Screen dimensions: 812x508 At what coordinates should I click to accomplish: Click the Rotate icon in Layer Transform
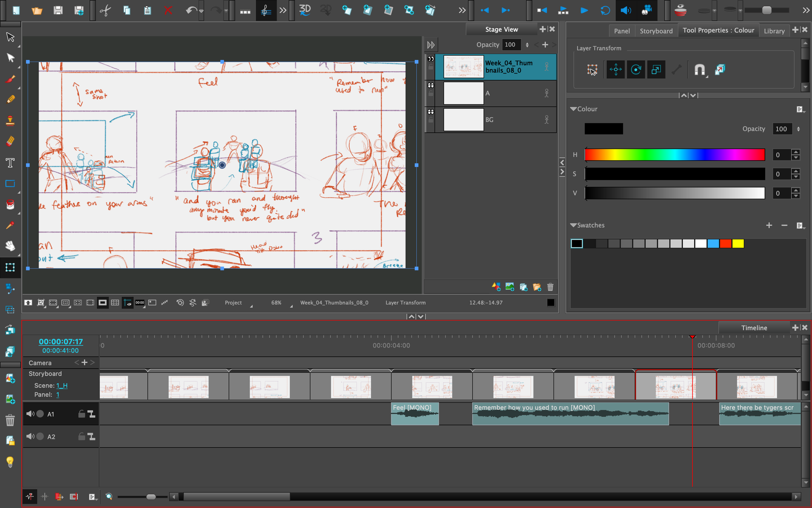click(636, 70)
